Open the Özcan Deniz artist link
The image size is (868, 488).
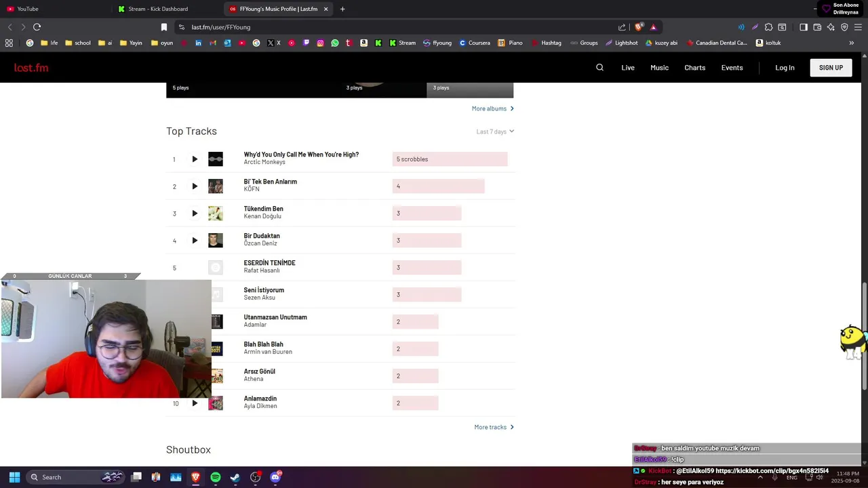click(260, 243)
